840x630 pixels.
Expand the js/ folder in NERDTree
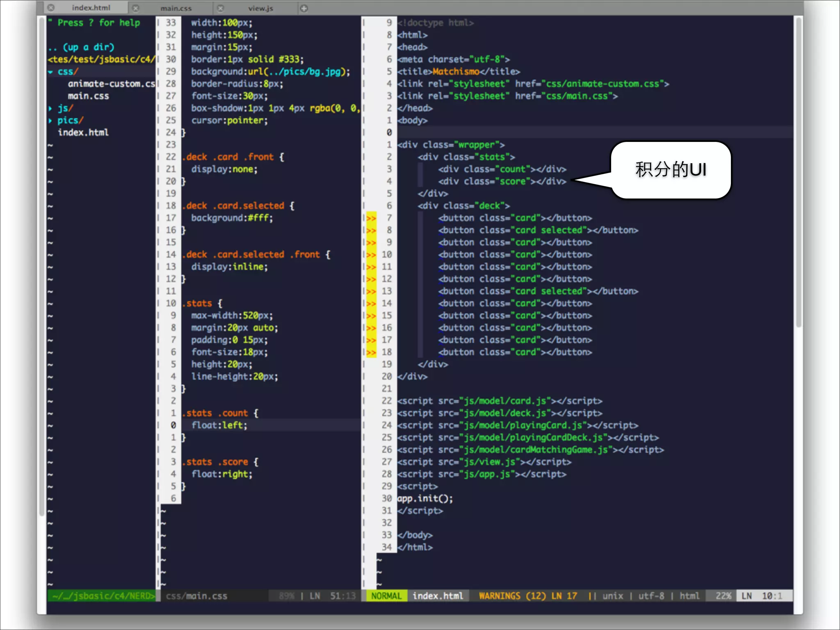50,109
